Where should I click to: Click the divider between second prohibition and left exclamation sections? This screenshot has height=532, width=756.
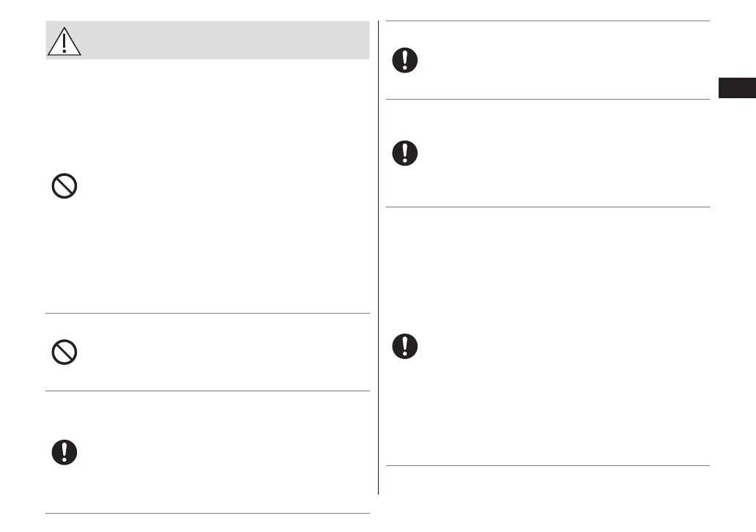click(x=207, y=391)
